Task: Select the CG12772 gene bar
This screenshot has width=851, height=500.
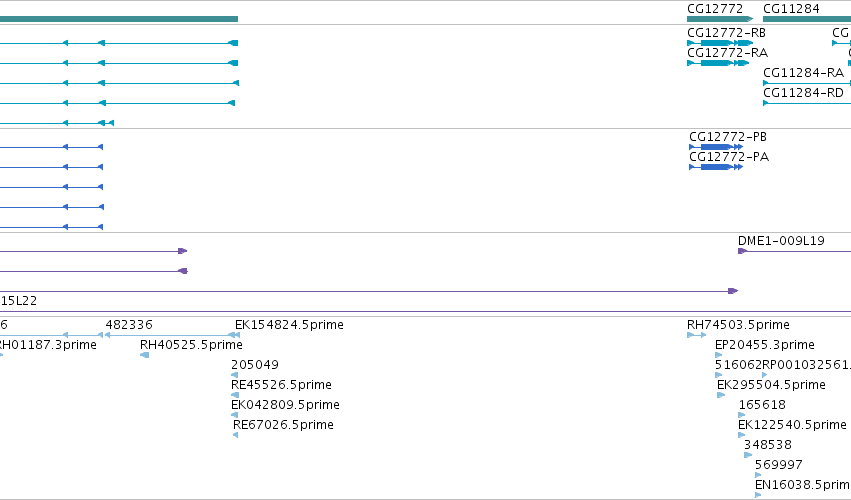Action: 720,19
